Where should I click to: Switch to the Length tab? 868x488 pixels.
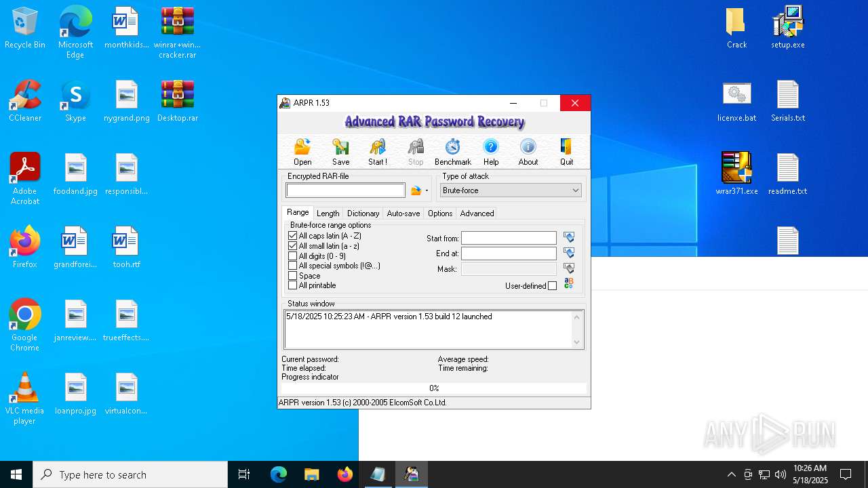(x=328, y=213)
